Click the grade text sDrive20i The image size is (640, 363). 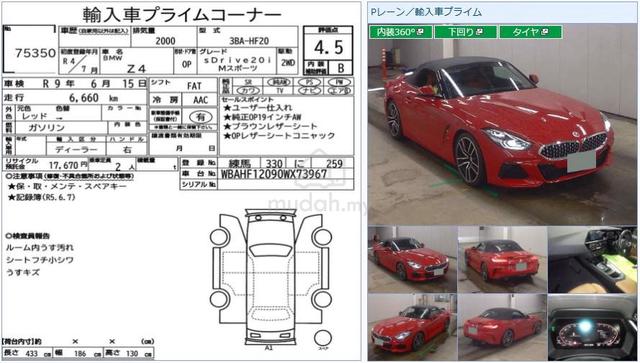[x=237, y=60]
